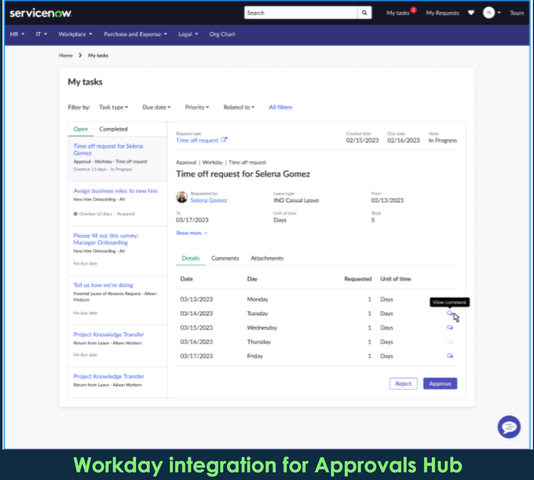534x480 pixels.
Task: View comment for 03/14/2023 Tuesday row
Action: point(450,313)
